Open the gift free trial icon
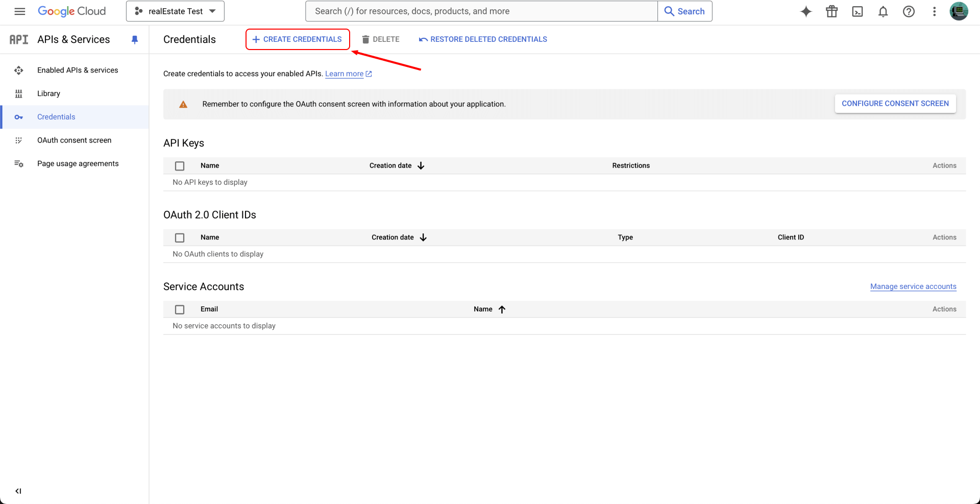This screenshot has width=980, height=504. click(831, 11)
